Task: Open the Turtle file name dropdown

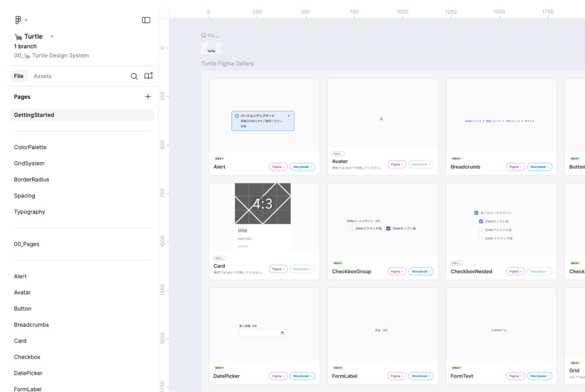Action: tap(51, 36)
